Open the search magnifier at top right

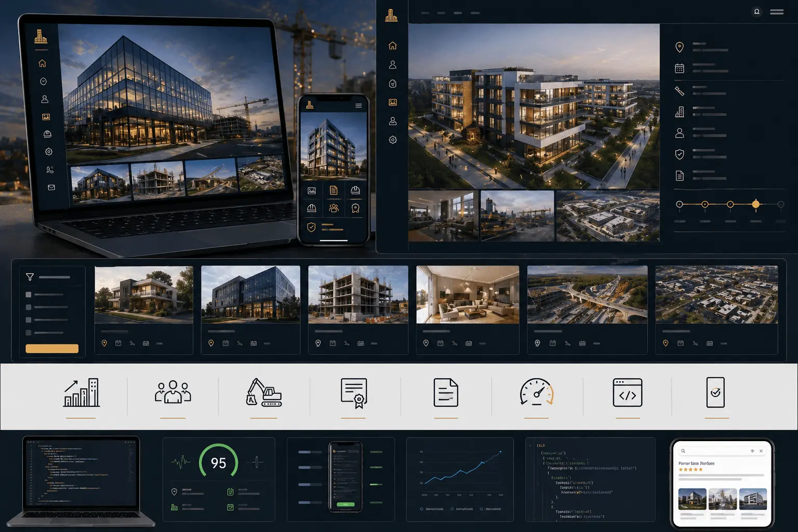click(x=757, y=11)
